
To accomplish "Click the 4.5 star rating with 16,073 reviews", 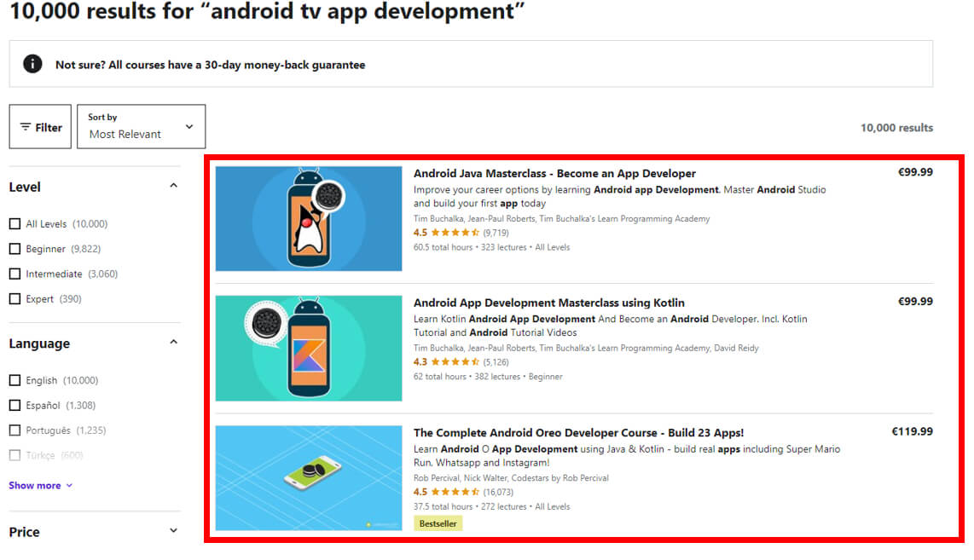I will (463, 492).
